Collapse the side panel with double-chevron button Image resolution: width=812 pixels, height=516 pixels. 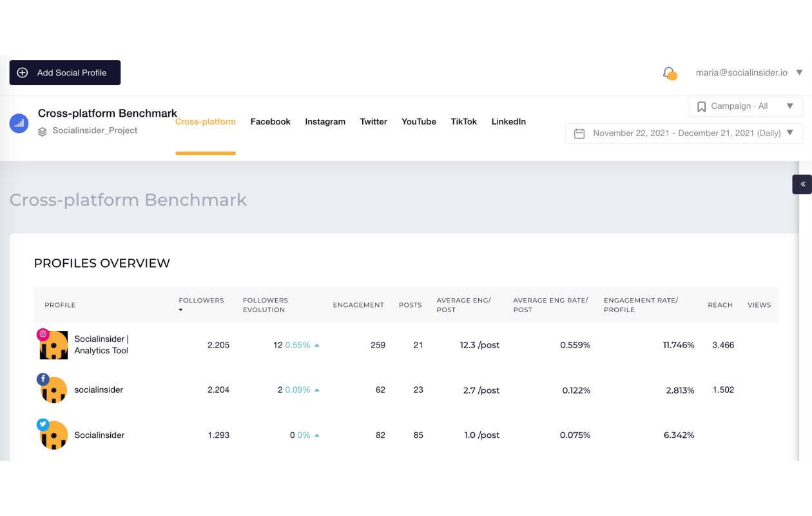tap(802, 184)
